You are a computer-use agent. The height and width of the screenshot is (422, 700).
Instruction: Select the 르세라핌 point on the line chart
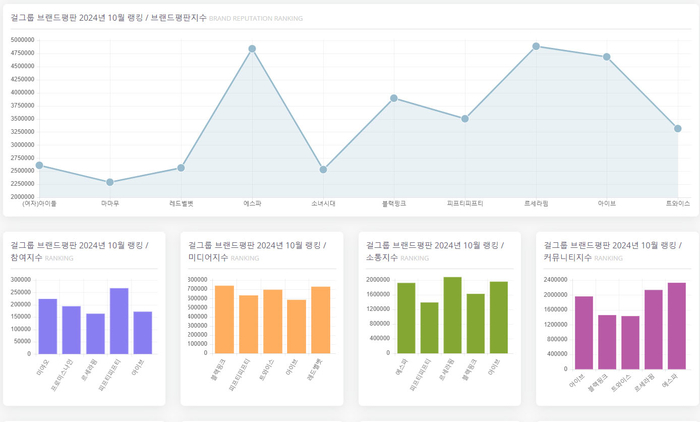[536, 46]
